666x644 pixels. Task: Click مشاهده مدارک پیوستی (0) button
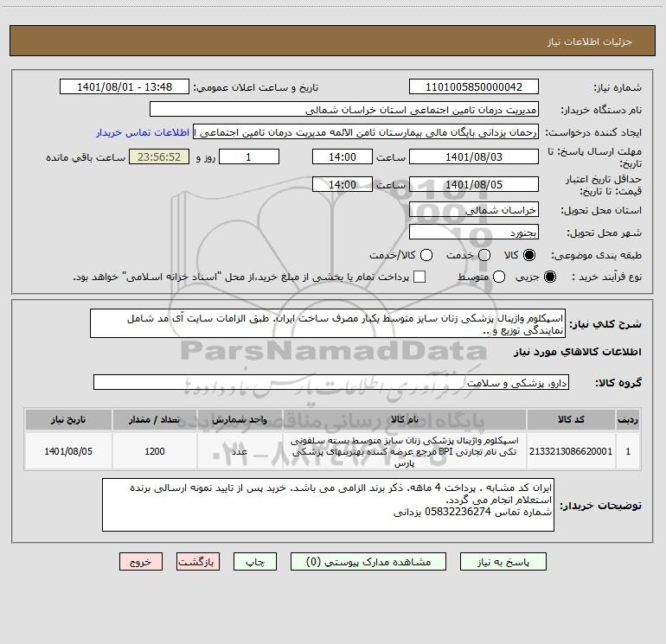tap(368, 562)
